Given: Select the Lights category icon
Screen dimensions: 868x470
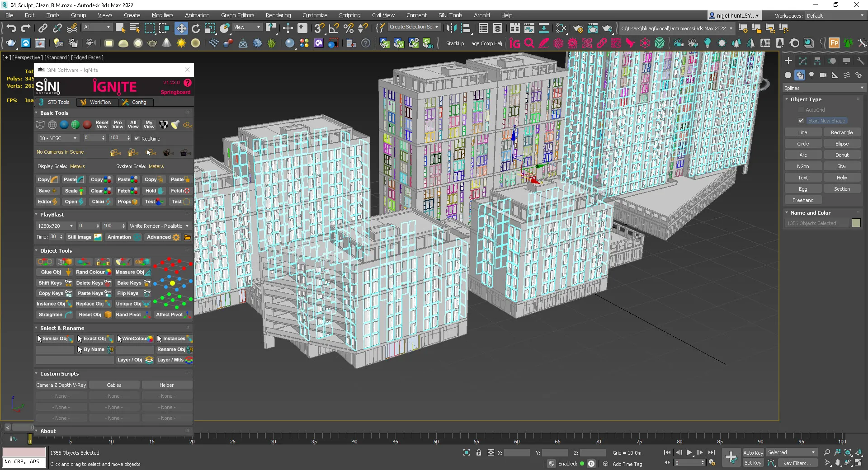Looking at the screenshot, I should pos(811,75).
